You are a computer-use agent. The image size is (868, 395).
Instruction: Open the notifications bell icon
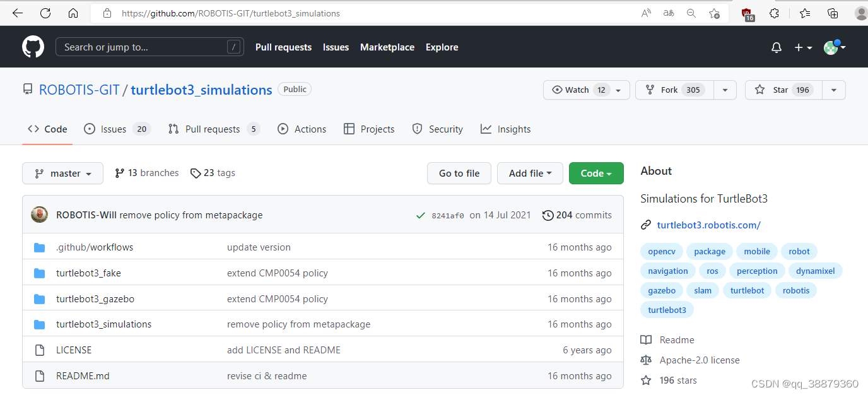[x=777, y=47]
